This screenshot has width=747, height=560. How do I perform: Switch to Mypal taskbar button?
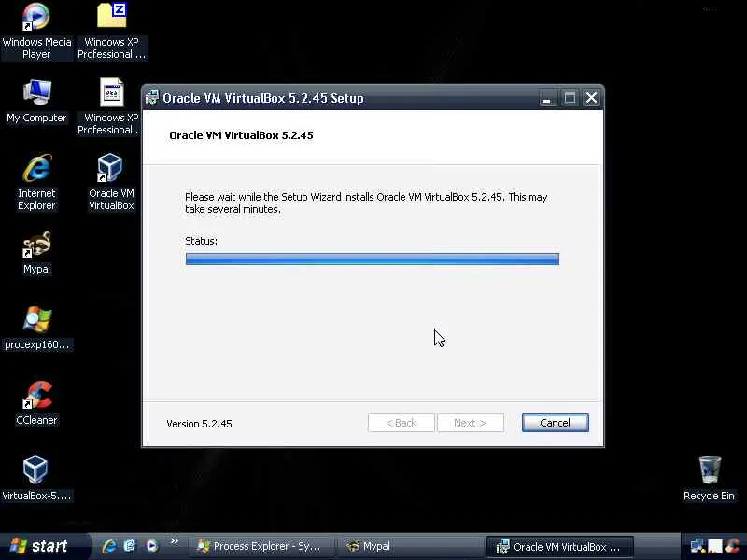410,546
